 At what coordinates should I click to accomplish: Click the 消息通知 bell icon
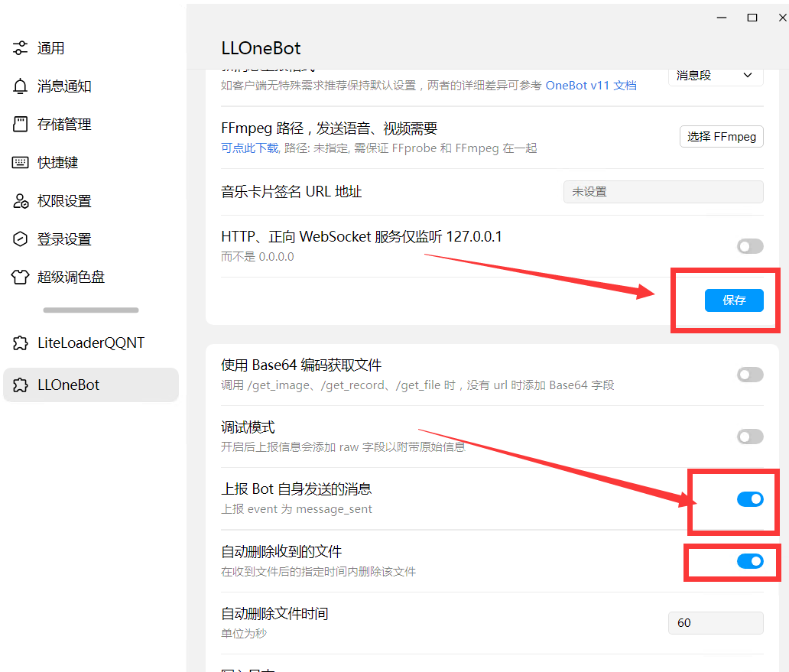click(21, 86)
